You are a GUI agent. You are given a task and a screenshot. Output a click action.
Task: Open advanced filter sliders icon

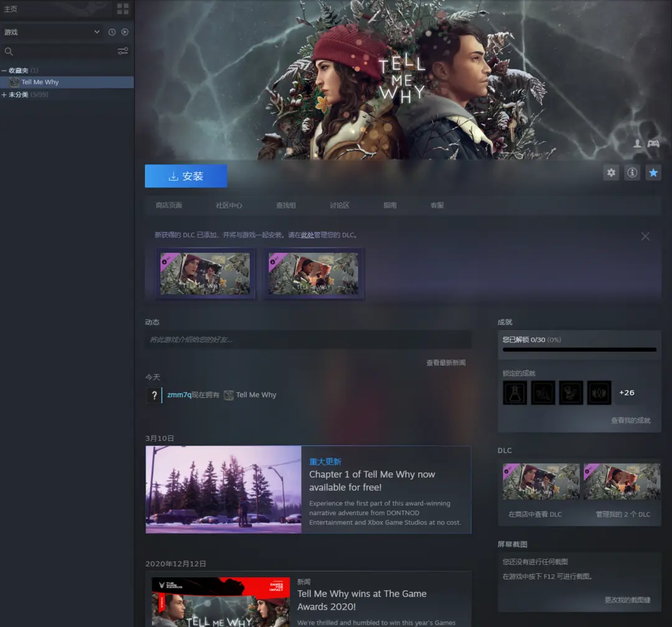pyautogui.click(x=123, y=52)
